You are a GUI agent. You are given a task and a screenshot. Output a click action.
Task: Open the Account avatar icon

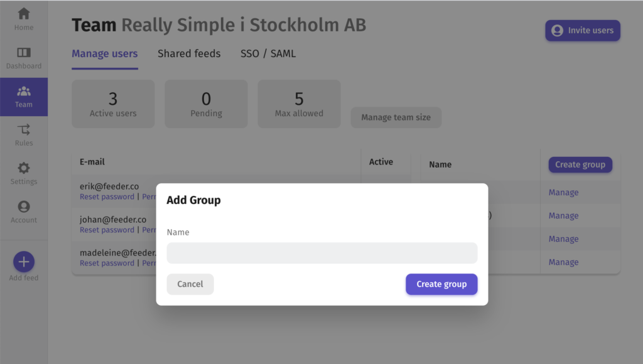pyautogui.click(x=24, y=206)
